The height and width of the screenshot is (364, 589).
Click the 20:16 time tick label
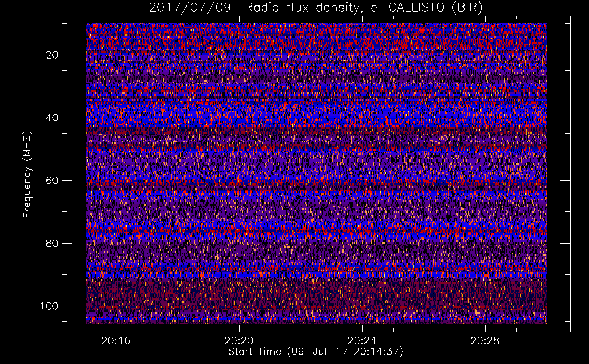click(116, 341)
